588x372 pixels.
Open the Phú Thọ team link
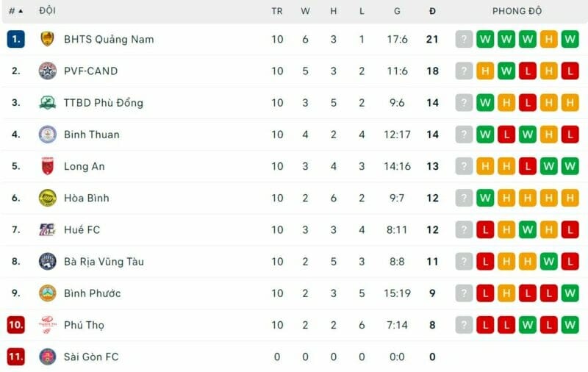(x=85, y=325)
